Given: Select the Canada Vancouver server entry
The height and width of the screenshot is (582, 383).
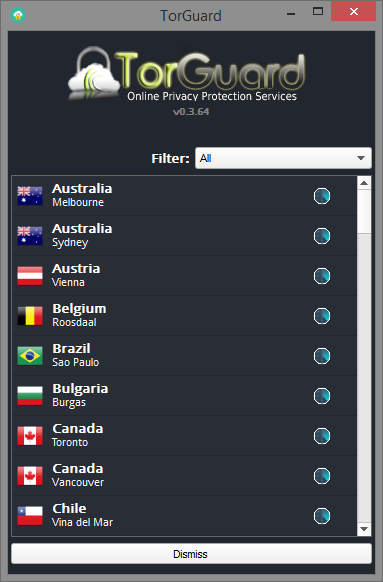Looking at the screenshot, I should point(184,476).
